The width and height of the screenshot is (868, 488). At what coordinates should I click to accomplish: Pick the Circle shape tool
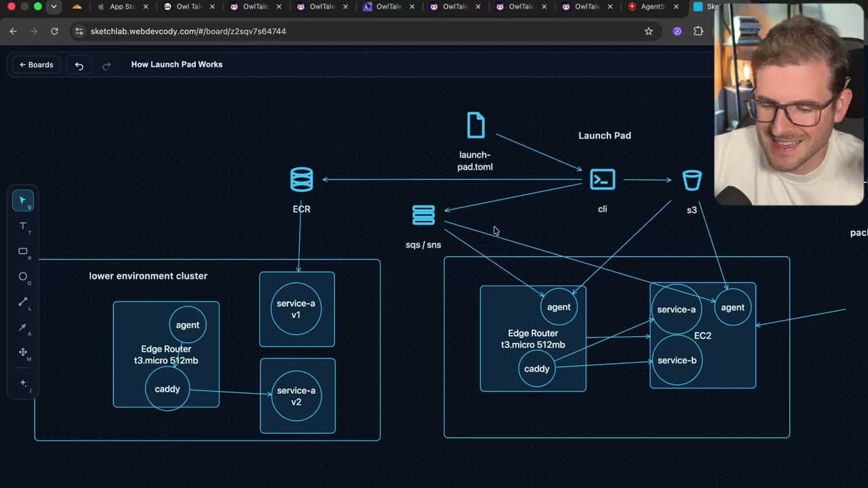pyautogui.click(x=22, y=277)
